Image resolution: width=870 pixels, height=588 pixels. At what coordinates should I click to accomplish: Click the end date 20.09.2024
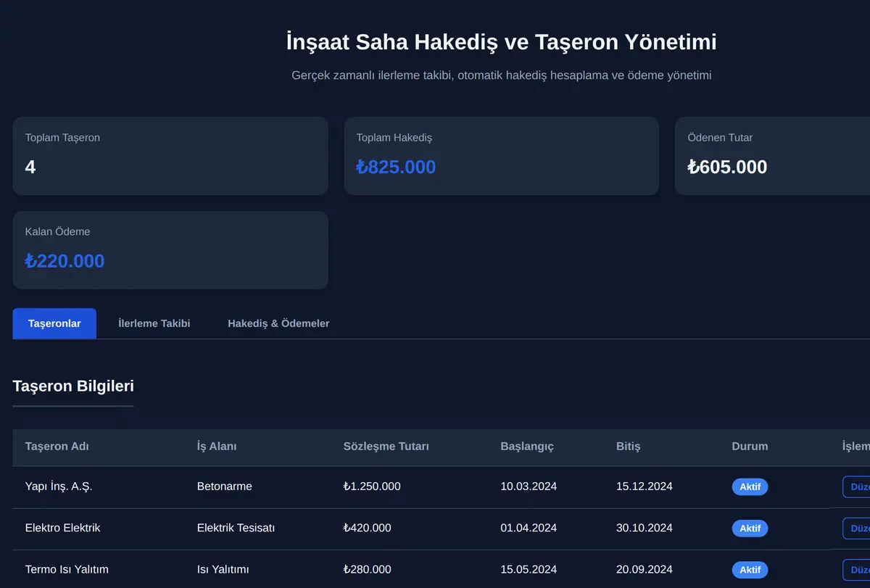(645, 570)
